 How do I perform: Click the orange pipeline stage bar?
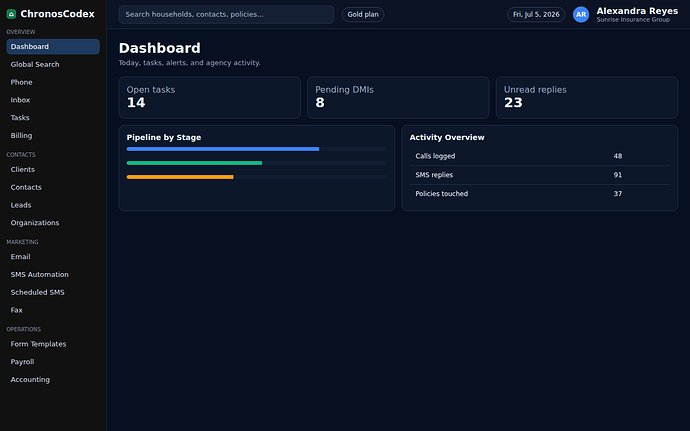[180, 177]
